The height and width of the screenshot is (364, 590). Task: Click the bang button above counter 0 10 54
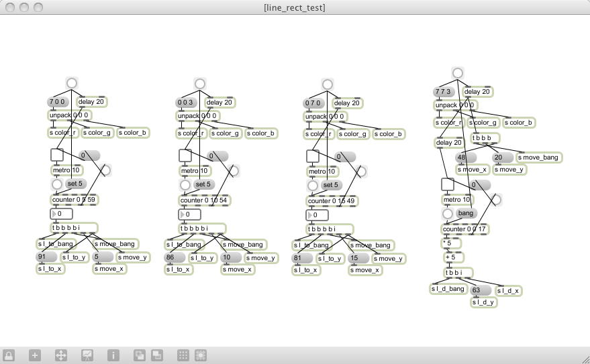pyautogui.click(x=185, y=185)
